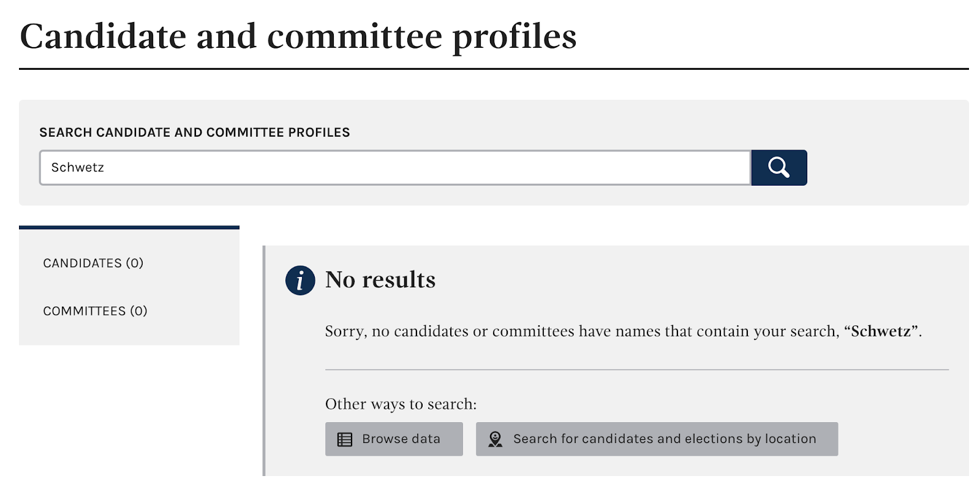
Task: Click the Candidate and committee profiles page heading
Action: (x=298, y=36)
